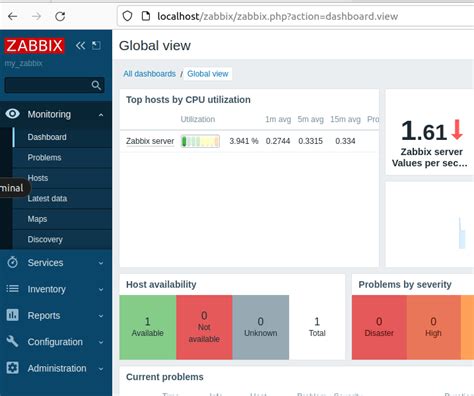Click the Problems by severity widget title

click(x=405, y=284)
